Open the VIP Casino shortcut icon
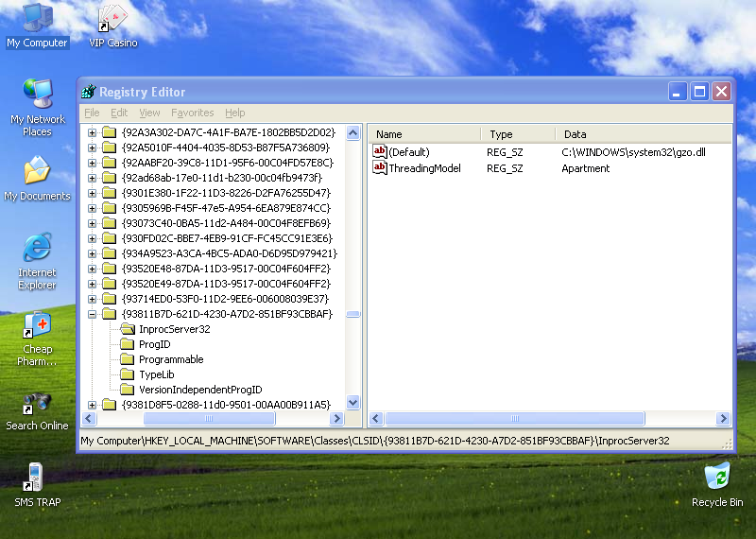Viewport: 756px width, 539px height. (x=112, y=19)
